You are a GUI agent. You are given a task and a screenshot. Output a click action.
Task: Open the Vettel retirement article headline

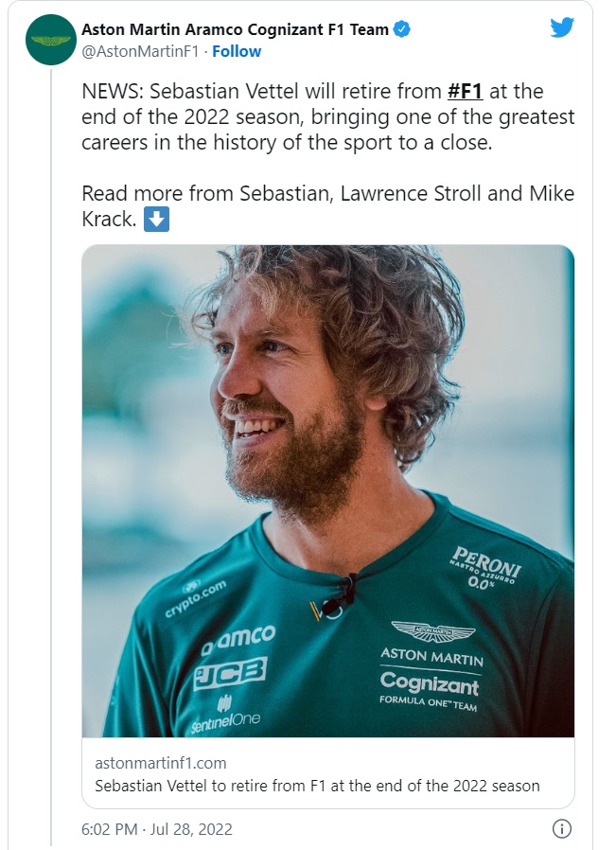coord(317,785)
